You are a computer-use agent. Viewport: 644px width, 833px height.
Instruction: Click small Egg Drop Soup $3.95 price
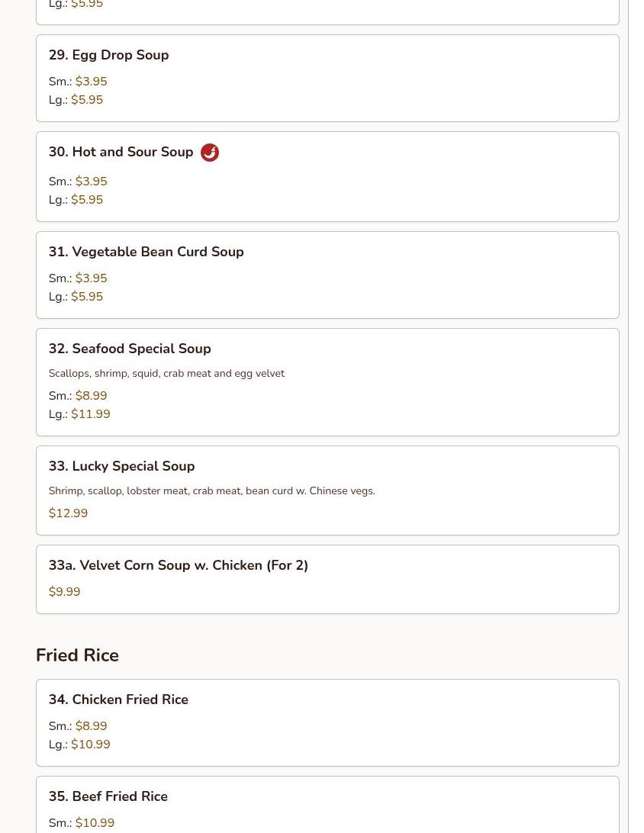pos(91,82)
